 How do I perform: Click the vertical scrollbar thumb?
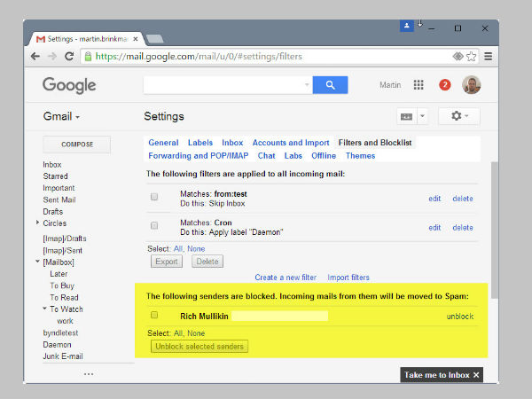(495, 230)
